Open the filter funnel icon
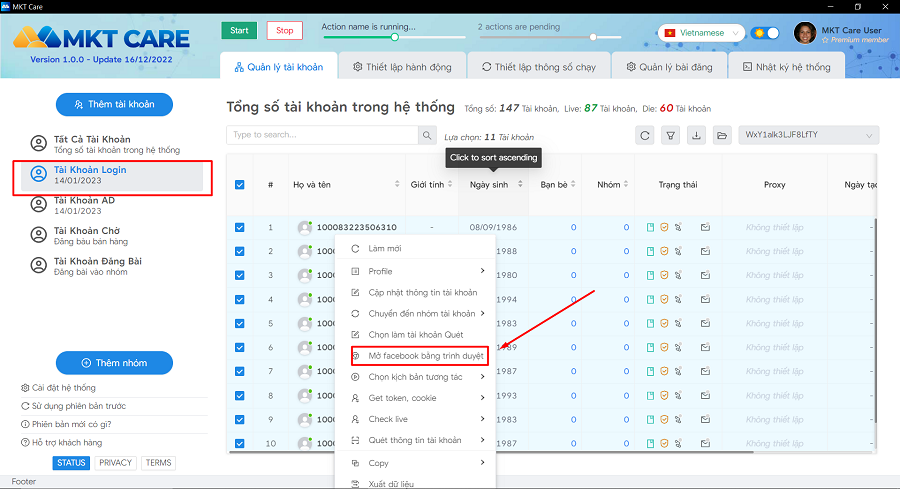900x489 pixels. pos(670,135)
